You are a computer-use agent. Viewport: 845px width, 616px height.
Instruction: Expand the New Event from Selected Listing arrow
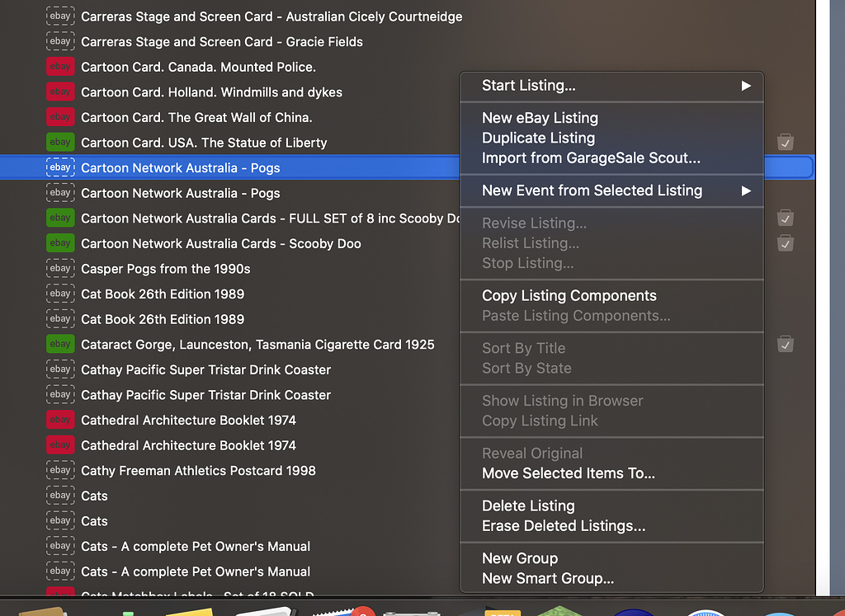point(746,190)
